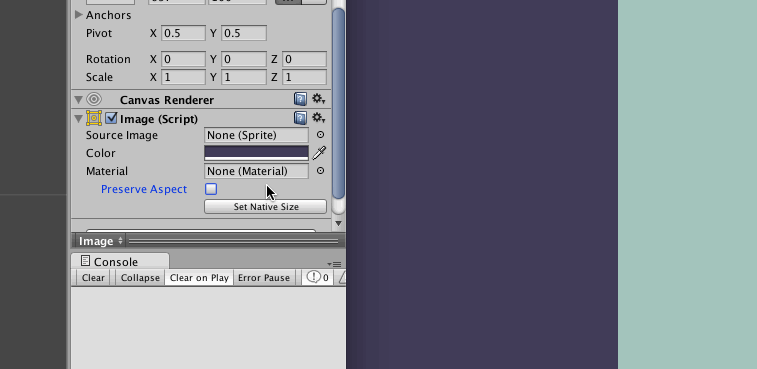The height and width of the screenshot is (369, 757).
Task: Open Material object picker circle
Action: [320, 170]
